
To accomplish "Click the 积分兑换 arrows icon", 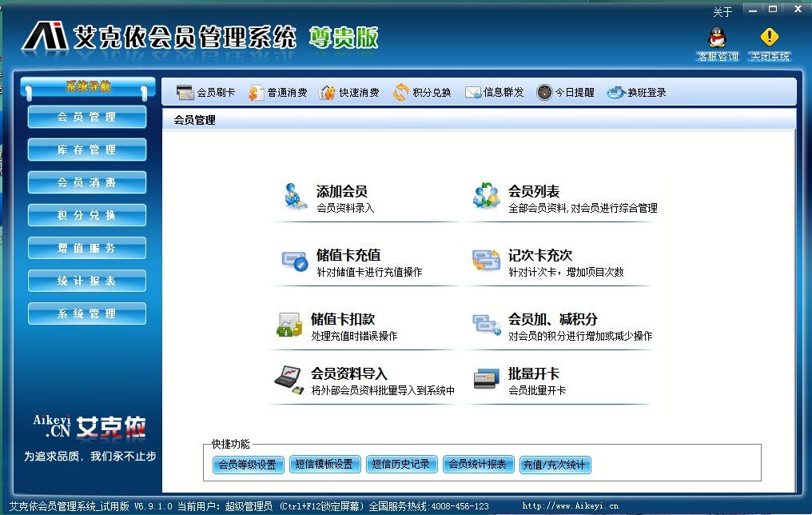I will point(401,92).
